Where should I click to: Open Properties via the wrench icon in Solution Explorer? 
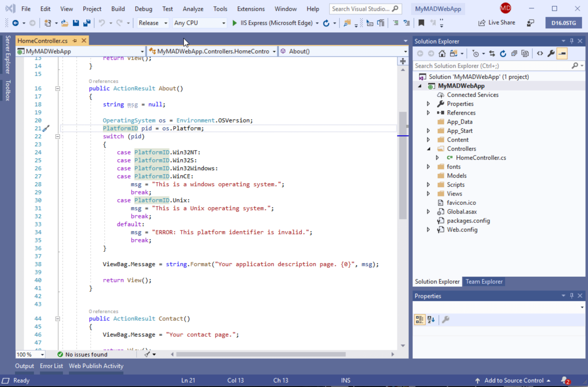click(x=550, y=53)
